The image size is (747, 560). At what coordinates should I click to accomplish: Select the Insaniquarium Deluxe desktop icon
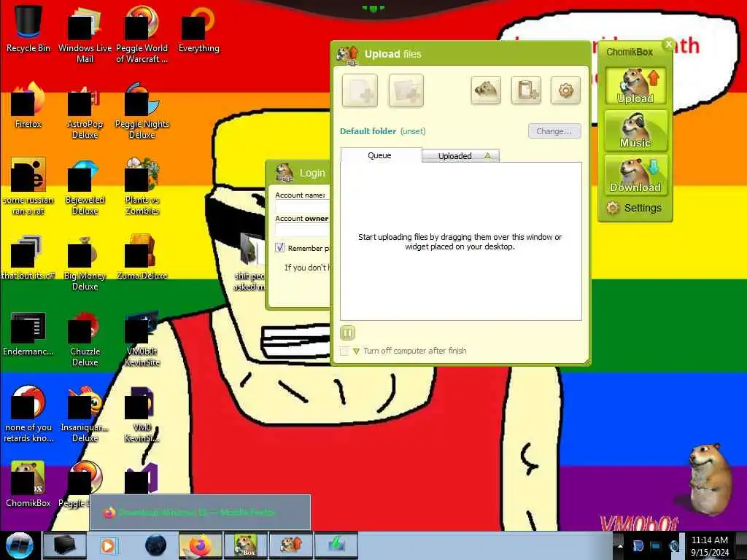85,414
